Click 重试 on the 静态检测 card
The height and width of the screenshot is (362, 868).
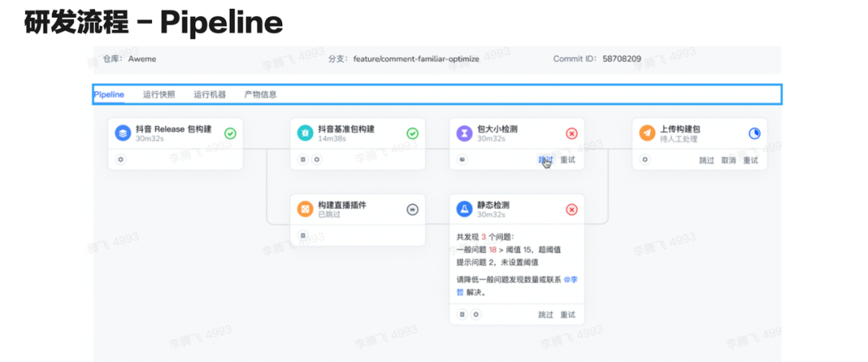pos(568,315)
